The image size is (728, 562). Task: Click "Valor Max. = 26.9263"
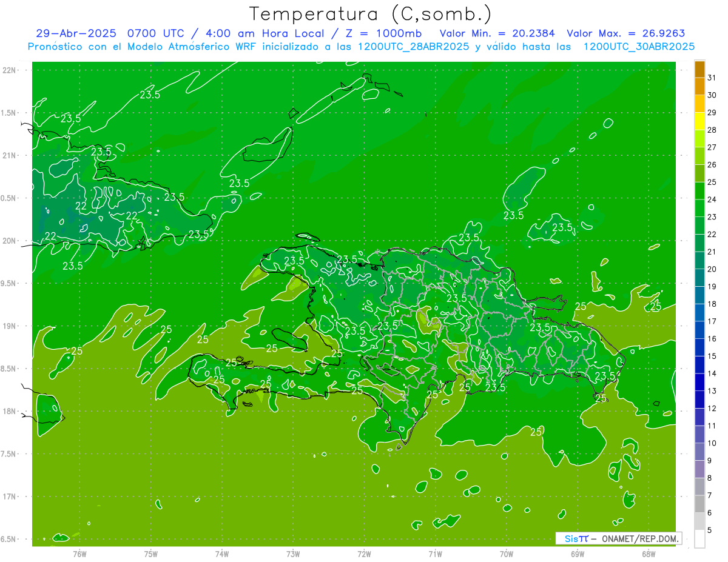[625, 34]
